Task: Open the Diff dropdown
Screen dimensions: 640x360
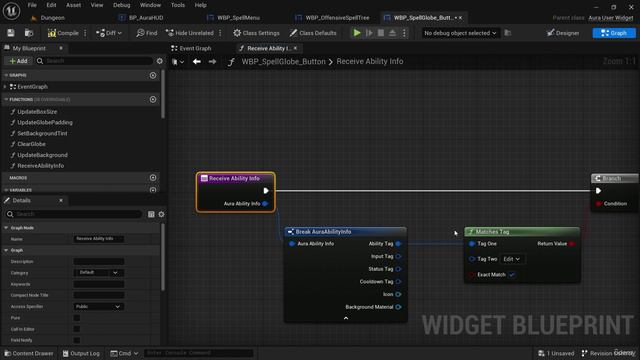Action: [109, 33]
